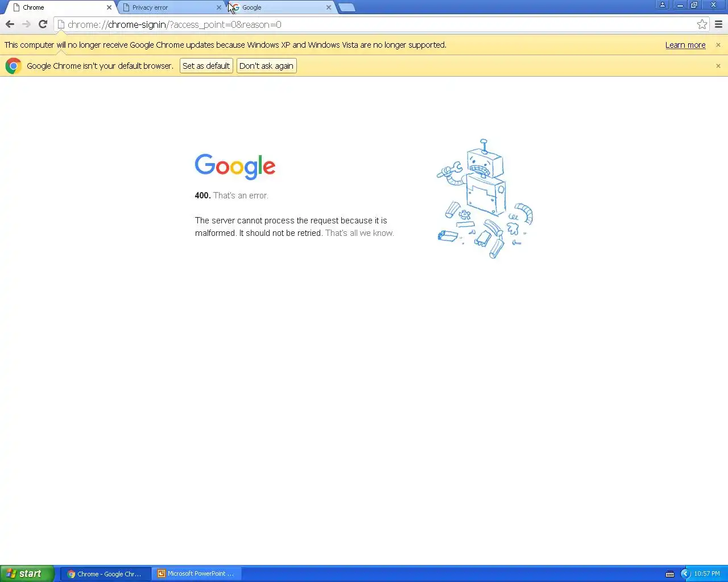Click the forward navigation arrow
728x582 pixels.
(26, 24)
